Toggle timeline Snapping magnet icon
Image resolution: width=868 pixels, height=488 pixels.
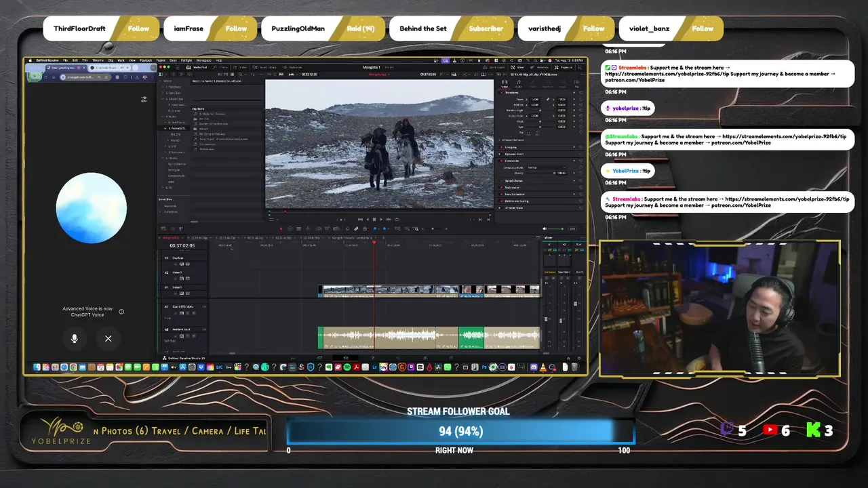coord(348,228)
